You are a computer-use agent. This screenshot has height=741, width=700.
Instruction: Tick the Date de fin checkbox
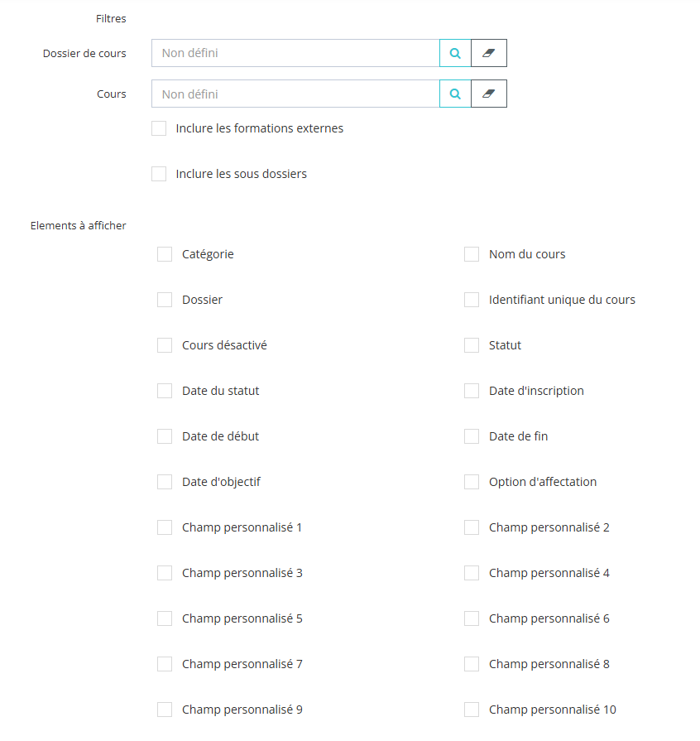[472, 436]
